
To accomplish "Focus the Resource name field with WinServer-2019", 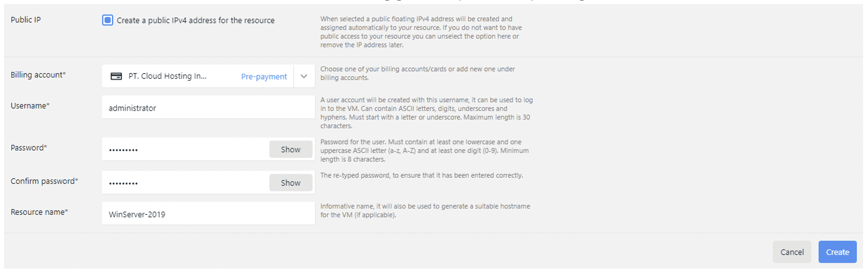I will coord(208,214).
